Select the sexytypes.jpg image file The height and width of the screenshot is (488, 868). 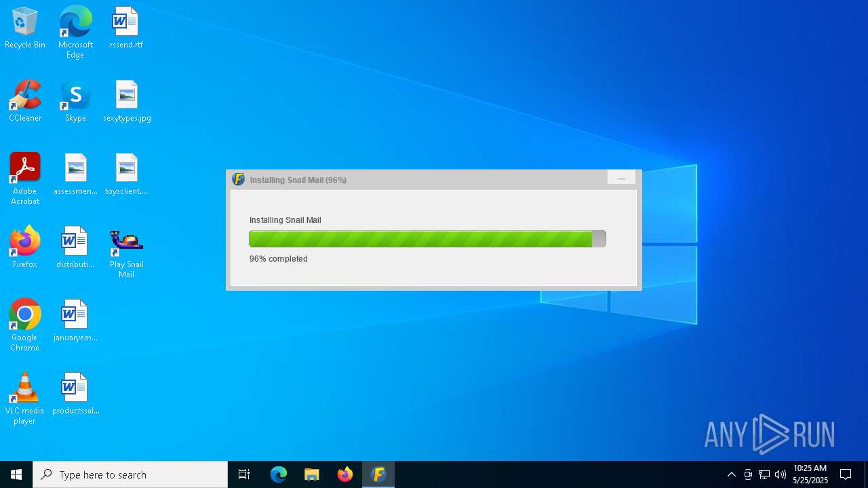[127, 102]
